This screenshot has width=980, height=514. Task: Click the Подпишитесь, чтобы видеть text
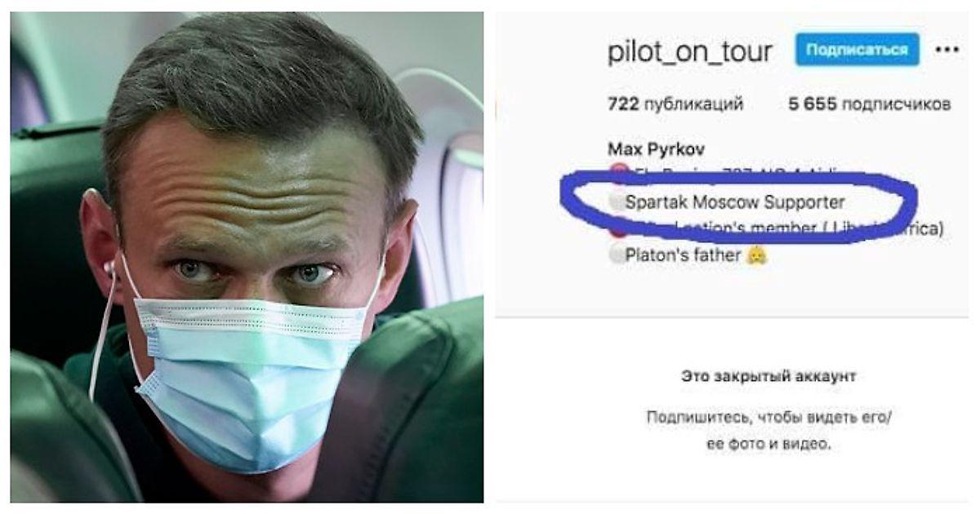768,417
